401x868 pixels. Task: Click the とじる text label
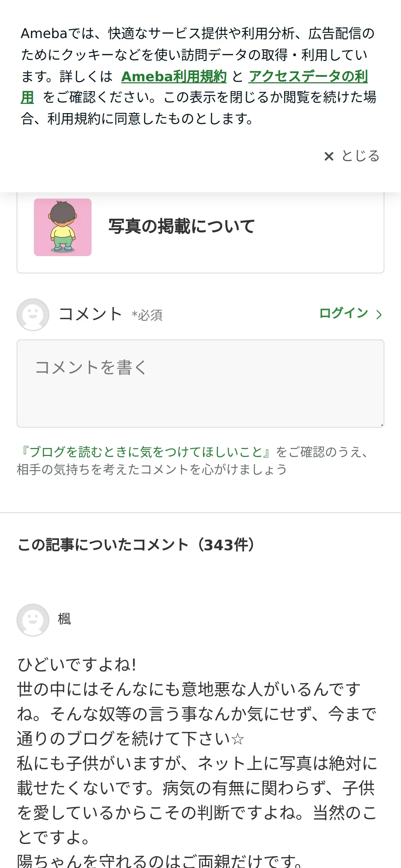(x=361, y=156)
